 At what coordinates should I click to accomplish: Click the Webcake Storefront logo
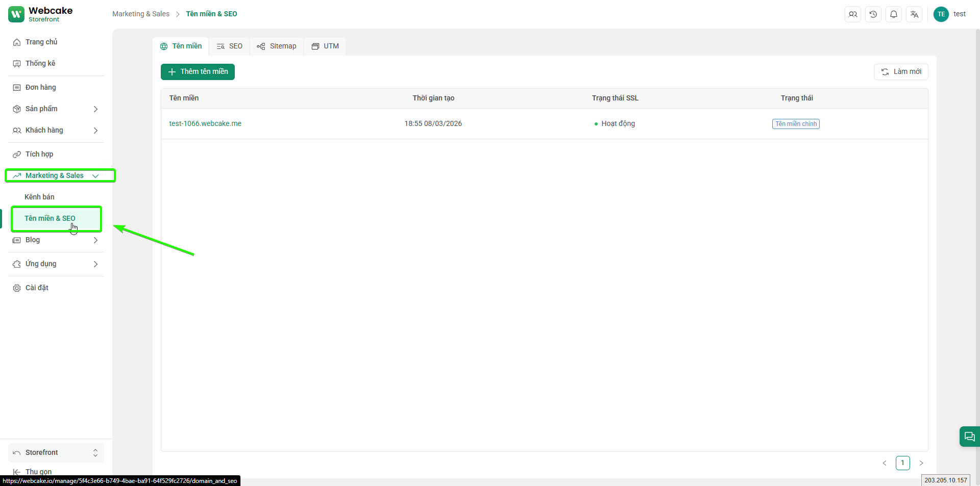click(41, 14)
